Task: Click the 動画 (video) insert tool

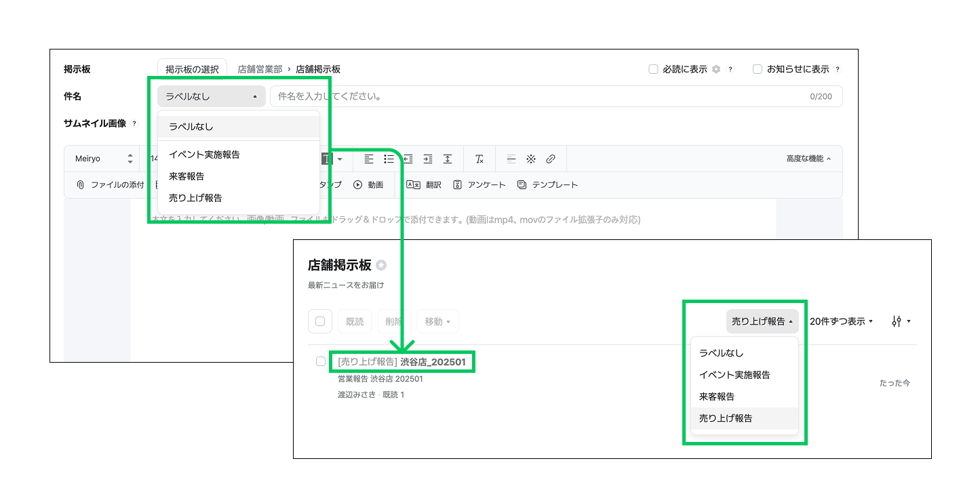Action: (x=368, y=184)
